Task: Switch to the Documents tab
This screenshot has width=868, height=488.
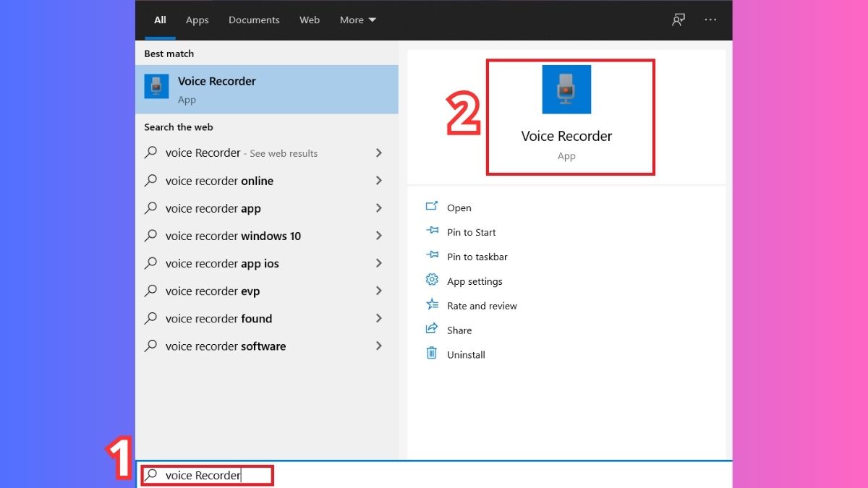Action: pos(255,20)
